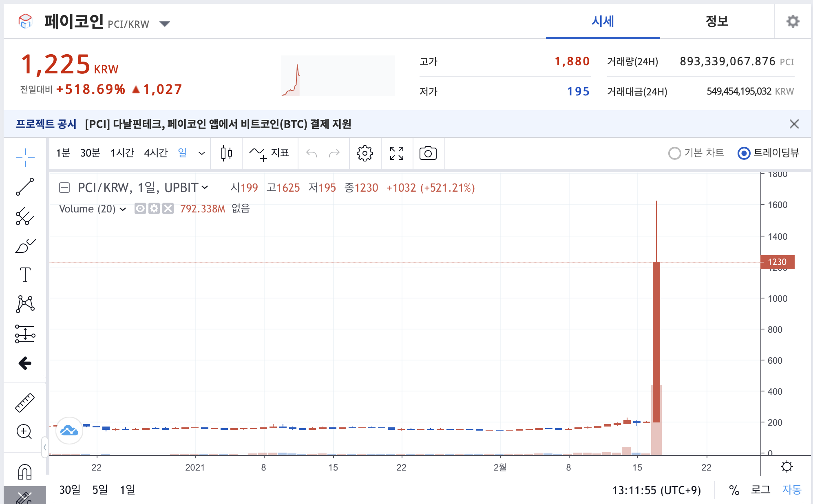Close the project announcement banner
This screenshot has width=813, height=504.
click(x=794, y=124)
